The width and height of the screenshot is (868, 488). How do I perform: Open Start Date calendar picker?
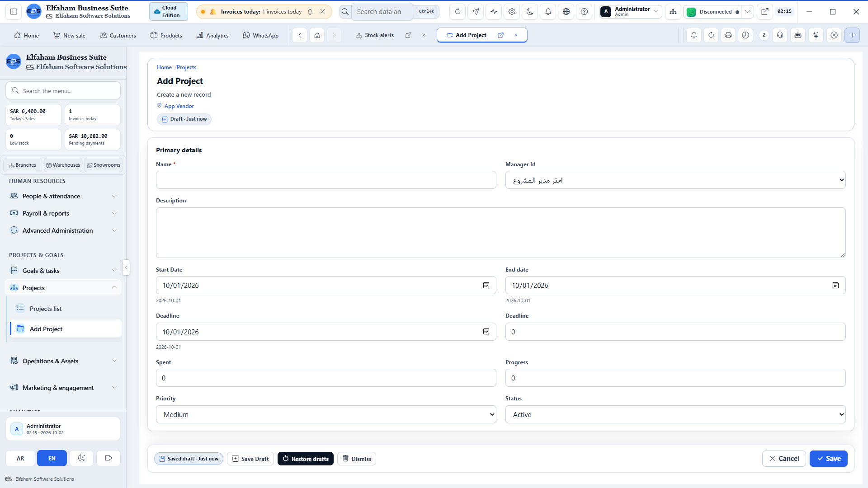(x=486, y=286)
